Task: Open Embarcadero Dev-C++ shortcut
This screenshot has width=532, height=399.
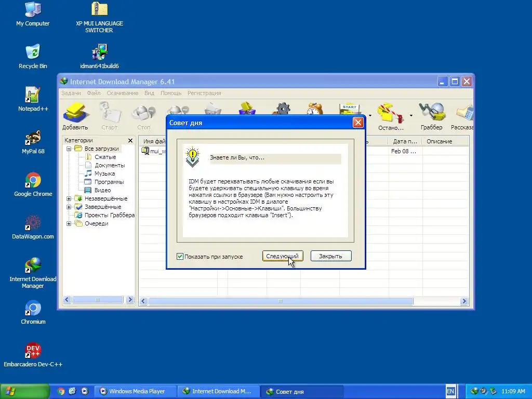Action: point(33,355)
